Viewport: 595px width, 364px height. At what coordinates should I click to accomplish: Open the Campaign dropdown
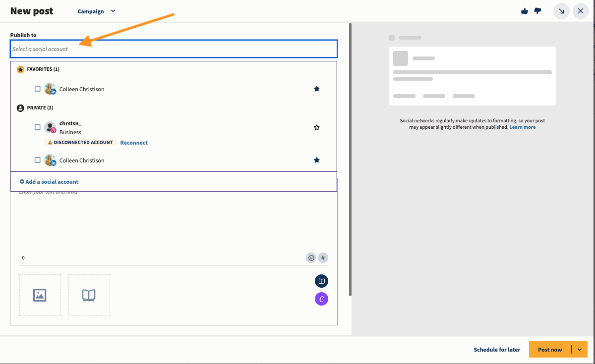pos(97,11)
